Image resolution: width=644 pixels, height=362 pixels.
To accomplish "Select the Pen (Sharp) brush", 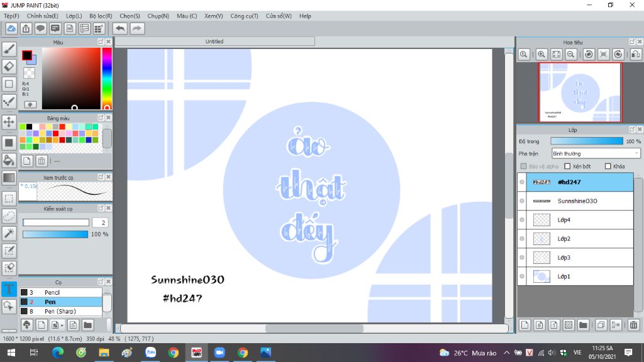I will pyautogui.click(x=61, y=311).
